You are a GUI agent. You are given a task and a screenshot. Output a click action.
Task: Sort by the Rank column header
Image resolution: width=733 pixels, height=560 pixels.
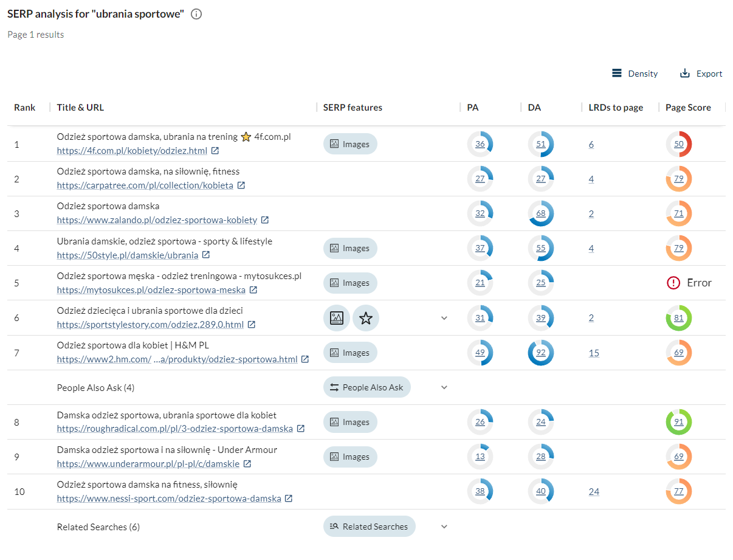(x=25, y=108)
